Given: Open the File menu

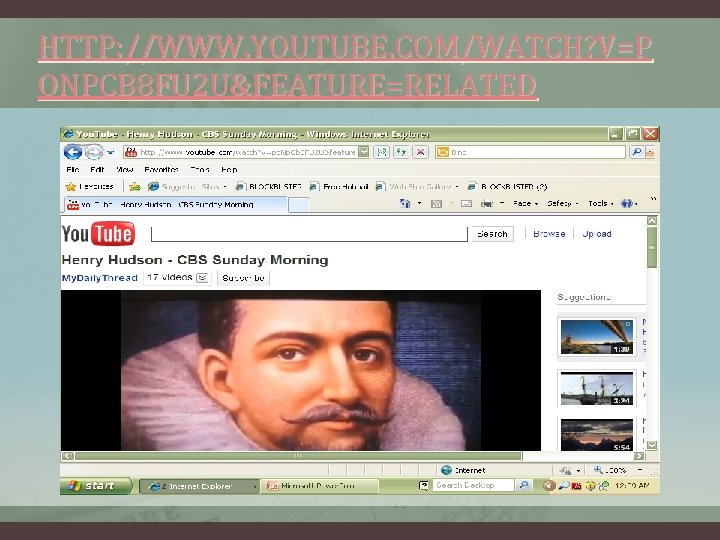Looking at the screenshot, I should point(73,169).
